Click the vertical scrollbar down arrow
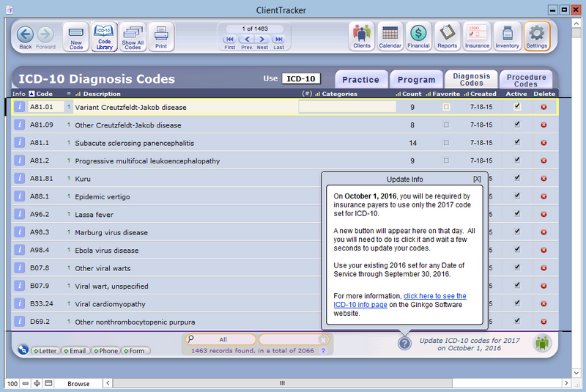 click(576, 372)
